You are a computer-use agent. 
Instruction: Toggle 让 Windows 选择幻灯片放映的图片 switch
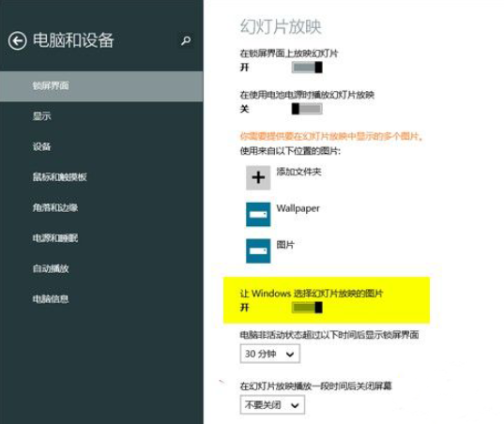tap(307, 308)
